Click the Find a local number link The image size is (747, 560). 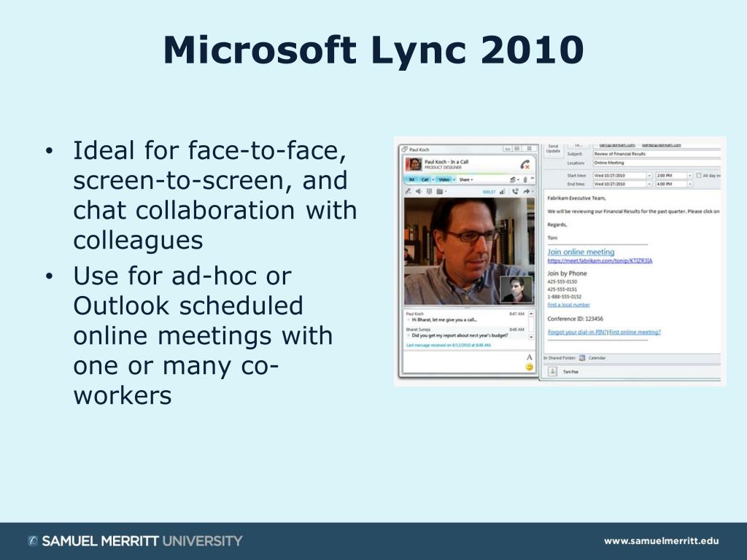568,305
